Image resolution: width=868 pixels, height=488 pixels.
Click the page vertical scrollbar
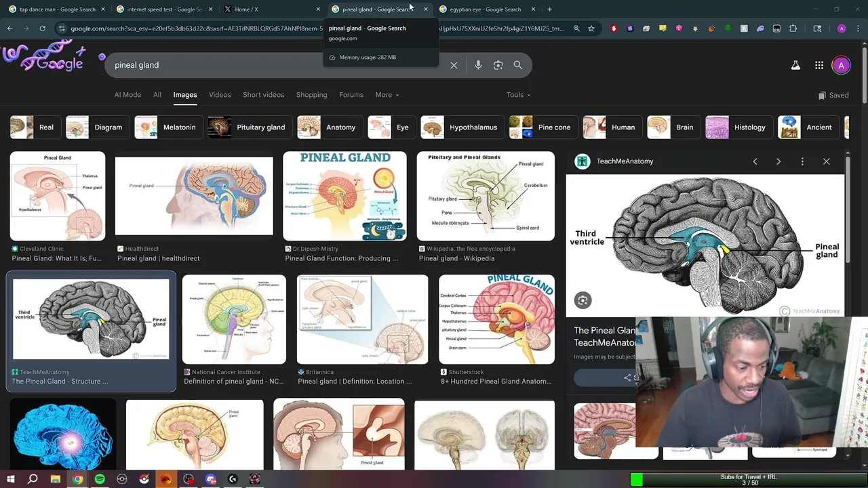(864, 75)
